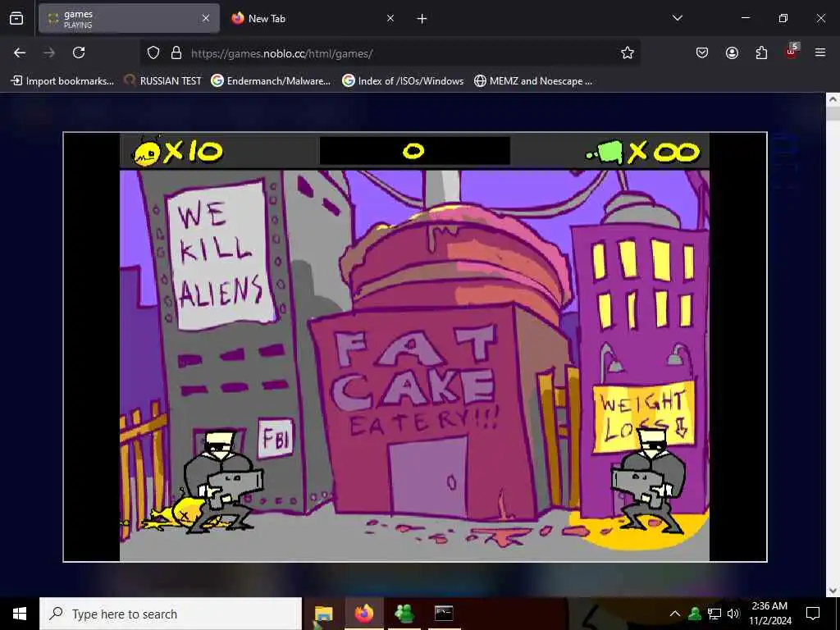Click the Firefox taskbar icon
840x630 pixels.
(363, 614)
